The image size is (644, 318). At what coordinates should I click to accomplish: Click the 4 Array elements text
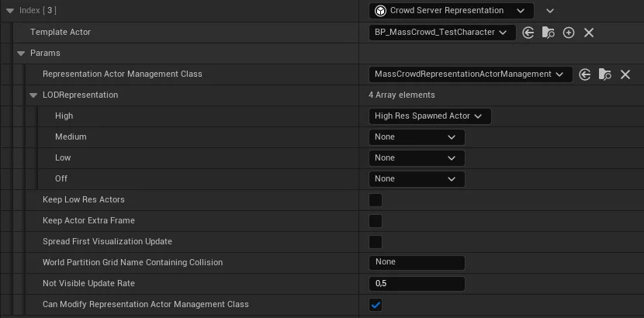402,95
